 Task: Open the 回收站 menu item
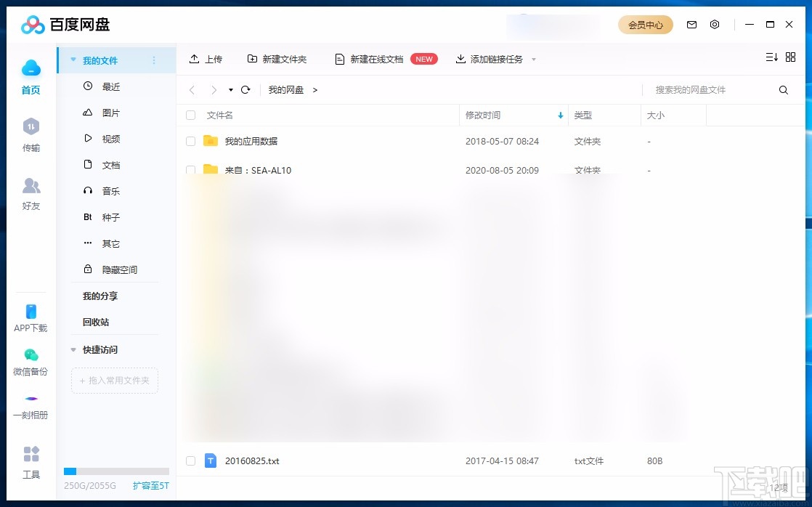point(95,322)
